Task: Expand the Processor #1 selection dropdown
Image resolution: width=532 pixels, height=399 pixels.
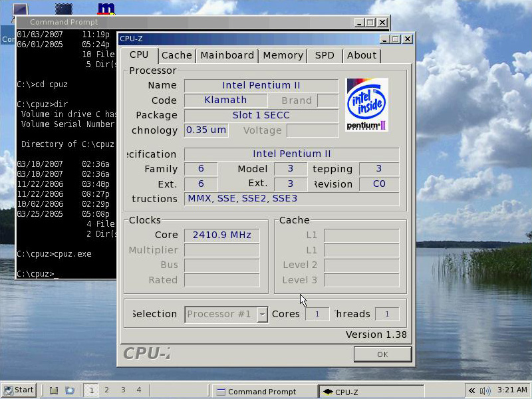Action: pyautogui.click(x=263, y=314)
